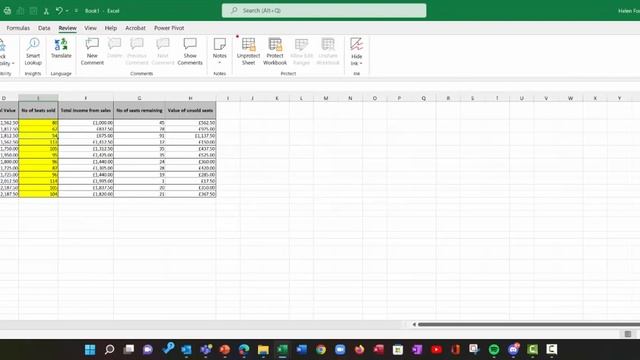
Task: Click the horizontal scrollbar left arrow
Action: pos(414,324)
